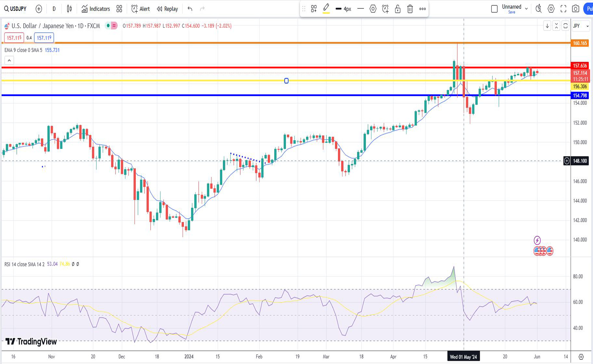Take a chart snapshot with camera icon

pos(575,9)
